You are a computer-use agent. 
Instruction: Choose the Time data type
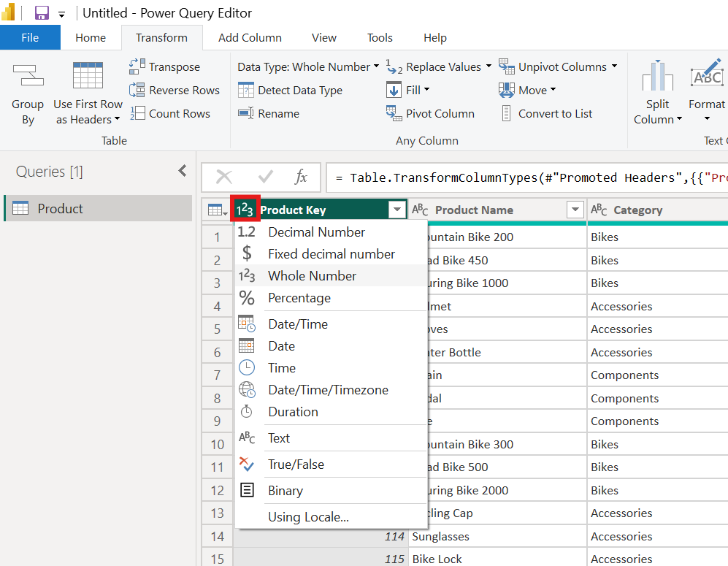click(x=331, y=368)
